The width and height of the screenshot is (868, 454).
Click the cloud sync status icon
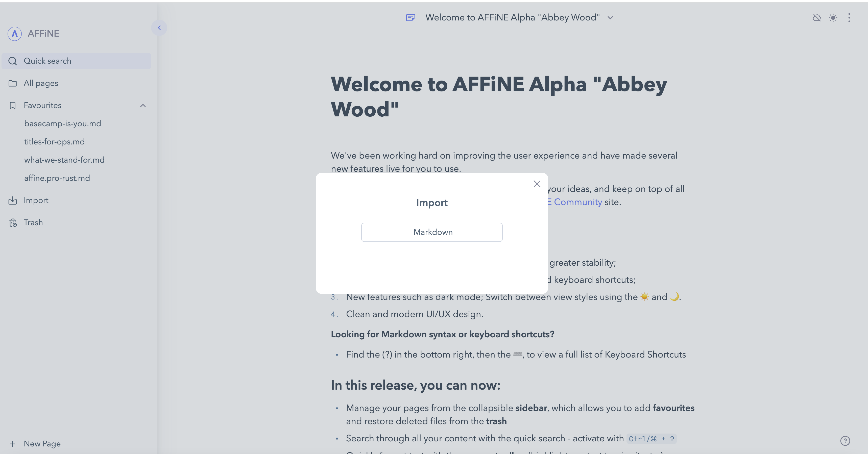[817, 18]
